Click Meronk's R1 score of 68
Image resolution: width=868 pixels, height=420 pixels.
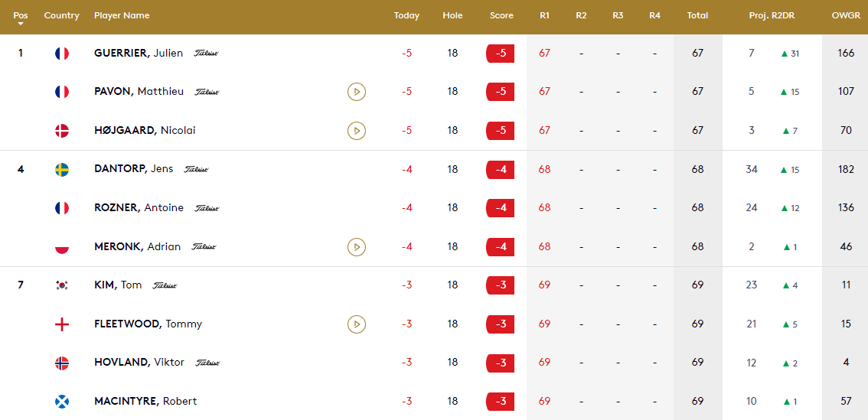tap(544, 246)
